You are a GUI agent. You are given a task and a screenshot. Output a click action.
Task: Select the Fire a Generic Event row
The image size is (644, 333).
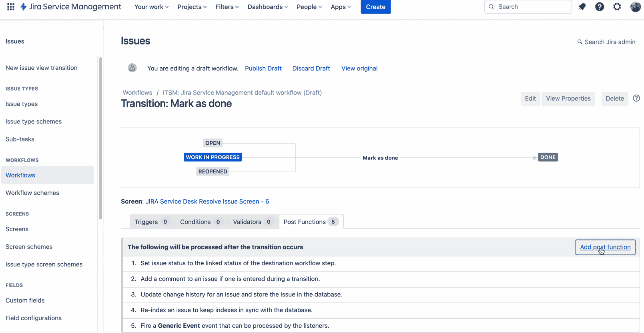click(x=381, y=325)
